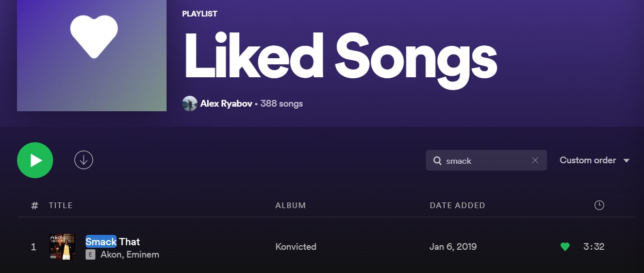Play the Liked Songs playlist
The height and width of the screenshot is (273, 644).
(35, 160)
